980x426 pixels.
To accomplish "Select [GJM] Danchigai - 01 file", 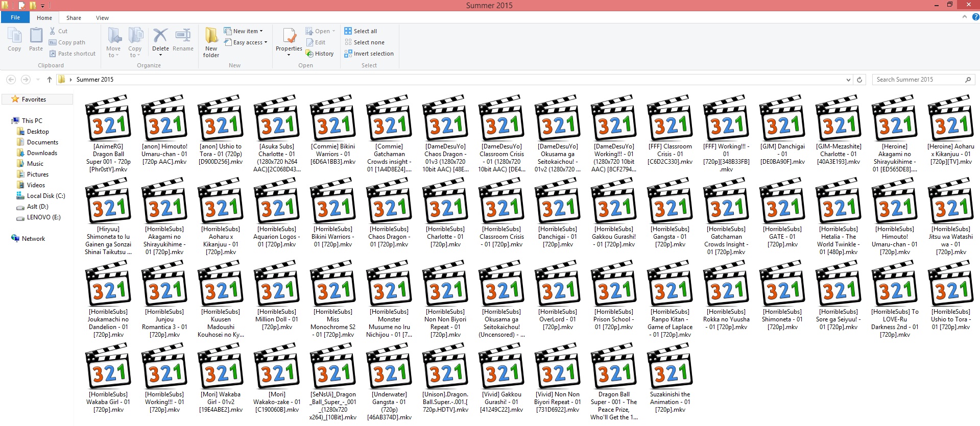I will pos(782,130).
